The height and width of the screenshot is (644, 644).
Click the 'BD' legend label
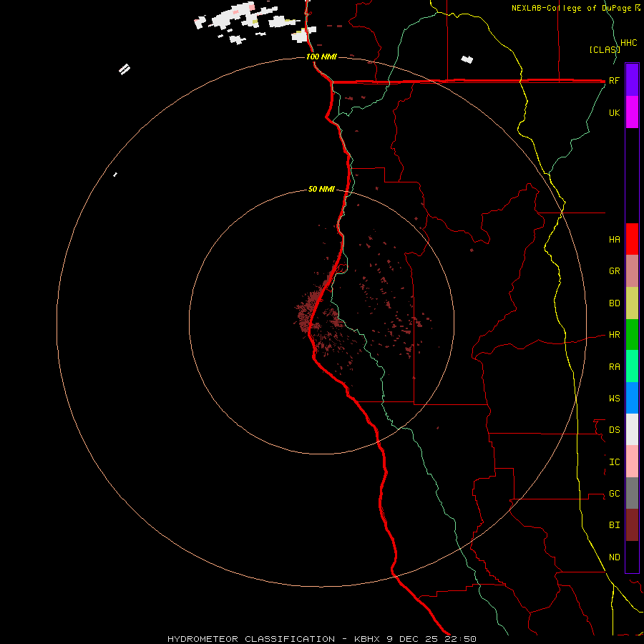[x=615, y=303]
